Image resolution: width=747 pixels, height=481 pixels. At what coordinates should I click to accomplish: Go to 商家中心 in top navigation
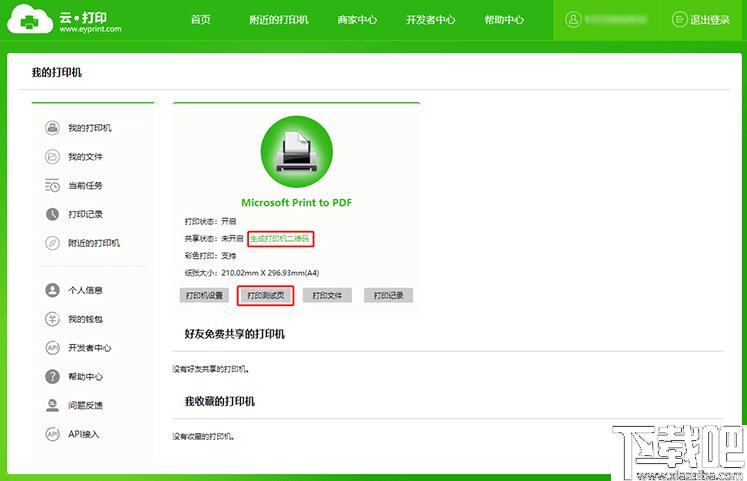coord(357,20)
